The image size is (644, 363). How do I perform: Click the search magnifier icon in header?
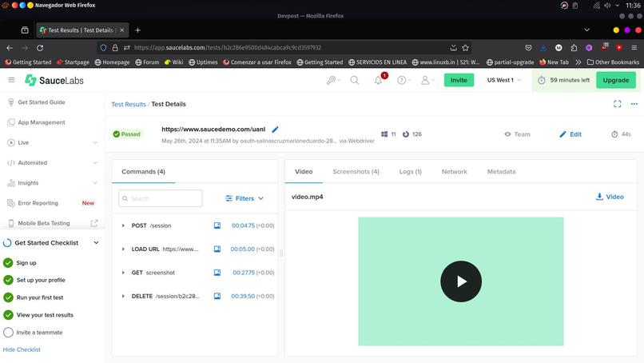point(355,80)
